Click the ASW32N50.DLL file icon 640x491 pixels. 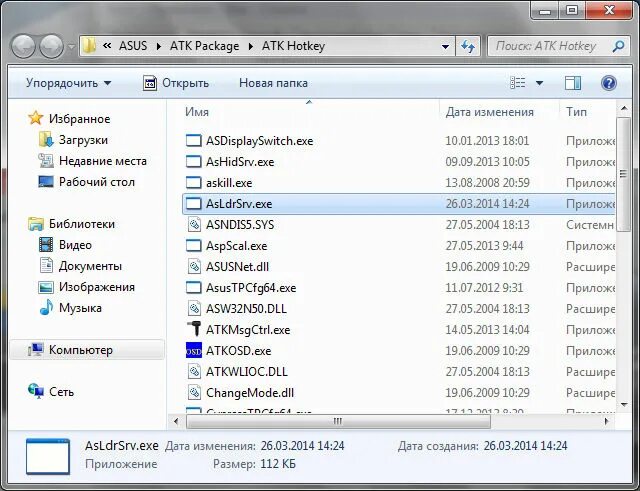click(193, 309)
